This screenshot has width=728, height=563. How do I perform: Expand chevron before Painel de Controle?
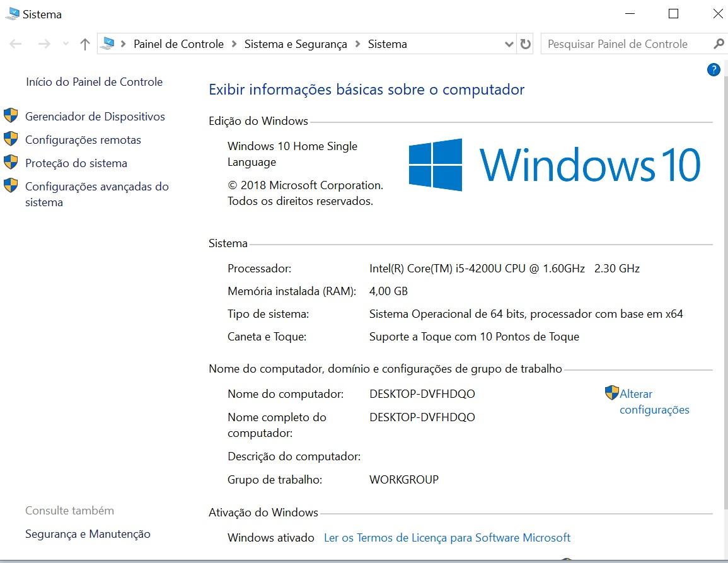[123, 44]
